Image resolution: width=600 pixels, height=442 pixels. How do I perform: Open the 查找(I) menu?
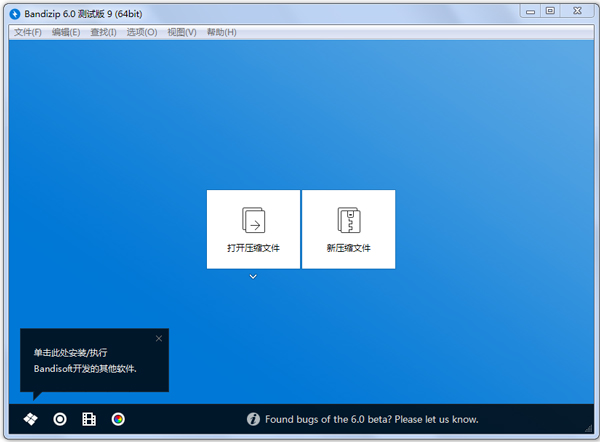coord(103,32)
